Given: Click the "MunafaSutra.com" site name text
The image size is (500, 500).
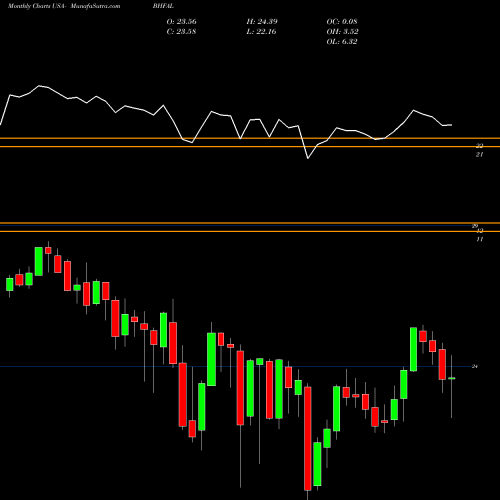Looking at the screenshot, I should coord(95,6).
